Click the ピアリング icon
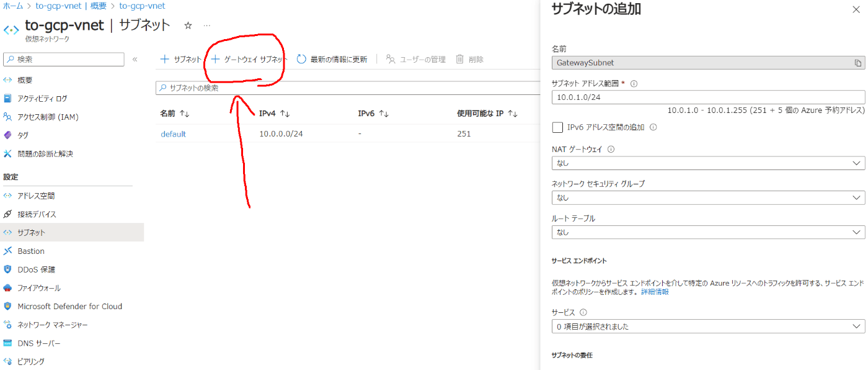The height and width of the screenshot is (370, 868). point(7,361)
